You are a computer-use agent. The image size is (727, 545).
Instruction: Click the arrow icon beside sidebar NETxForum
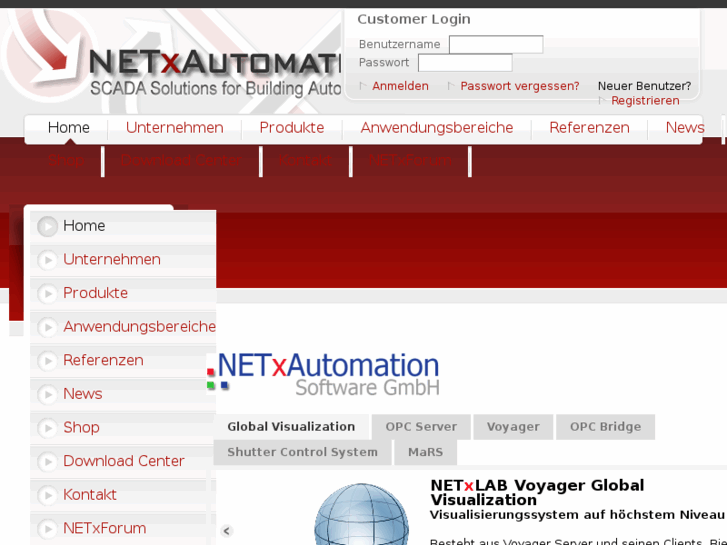click(47, 529)
